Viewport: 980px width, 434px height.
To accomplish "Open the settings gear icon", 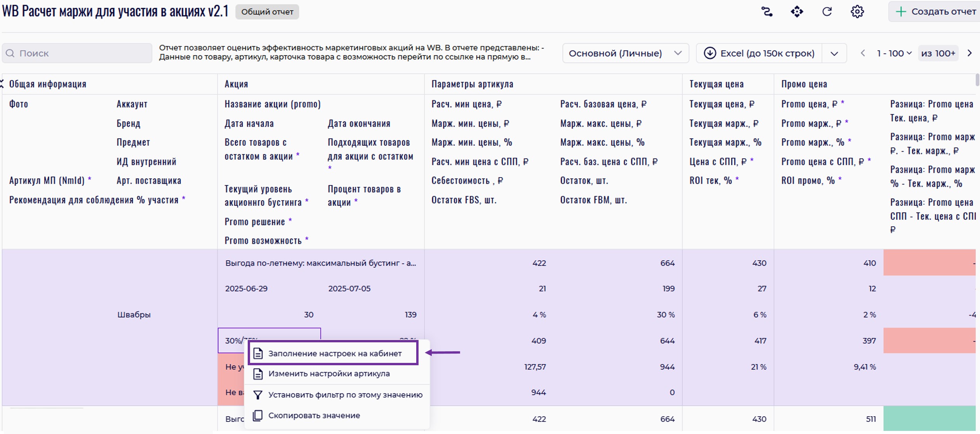I will tap(857, 12).
